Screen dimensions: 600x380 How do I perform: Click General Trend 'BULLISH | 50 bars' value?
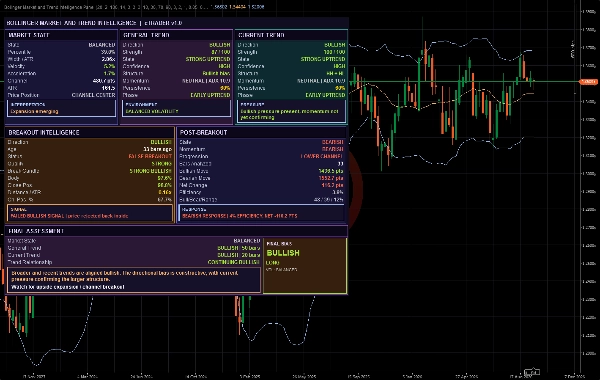(x=239, y=248)
